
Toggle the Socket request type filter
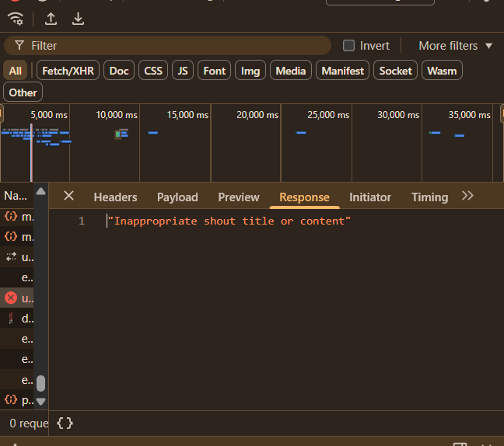395,71
